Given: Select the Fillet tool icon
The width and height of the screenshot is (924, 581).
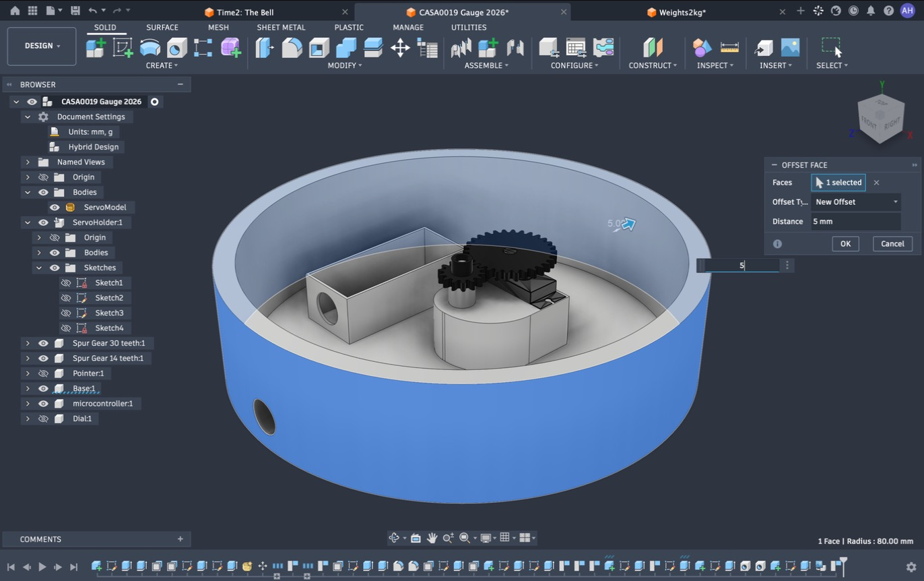Looking at the screenshot, I should pyautogui.click(x=292, y=47).
